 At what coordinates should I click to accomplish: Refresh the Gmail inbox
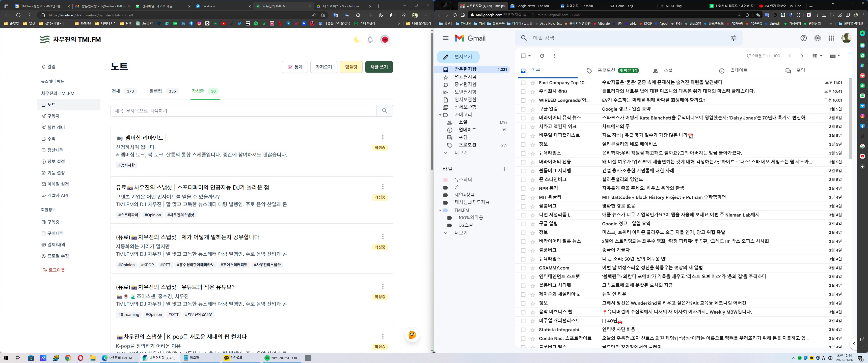(542, 56)
